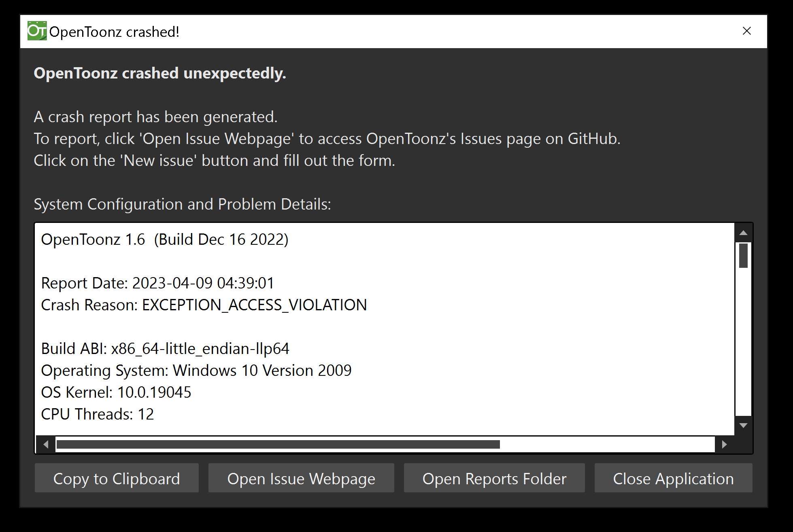The height and width of the screenshot is (532, 793).
Task: Close Application via the dialog button
Action: coord(673,478)
